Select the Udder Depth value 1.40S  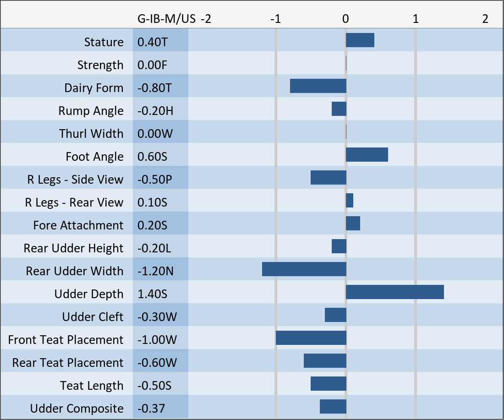(153, 294)
